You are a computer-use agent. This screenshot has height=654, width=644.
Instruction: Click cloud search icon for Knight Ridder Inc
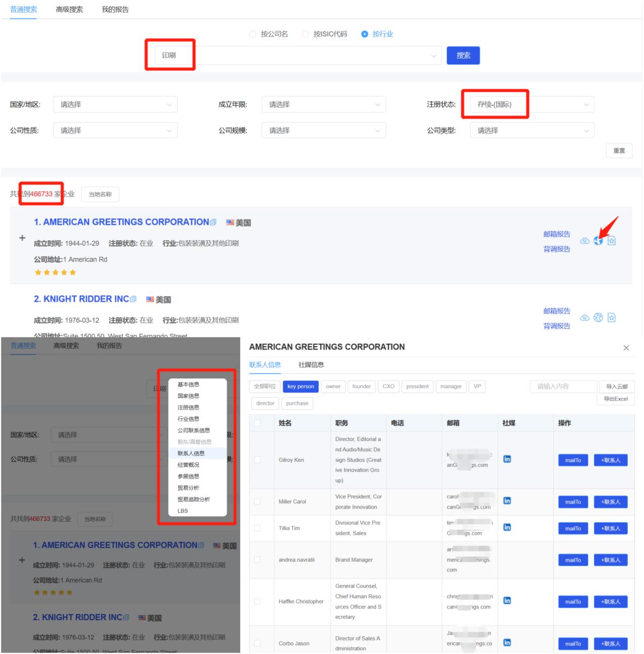coord(584,318)
